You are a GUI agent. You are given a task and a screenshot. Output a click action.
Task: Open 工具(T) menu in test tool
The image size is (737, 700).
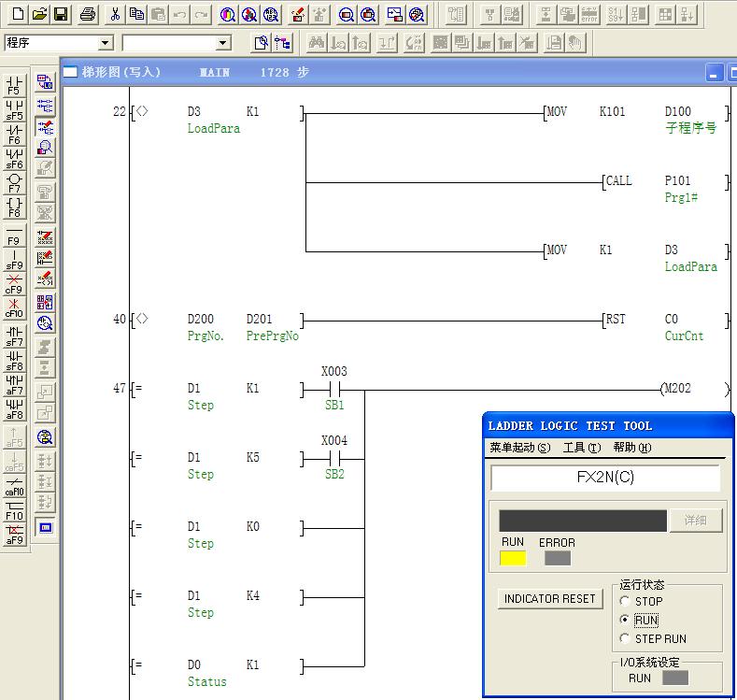click(582, 448)
